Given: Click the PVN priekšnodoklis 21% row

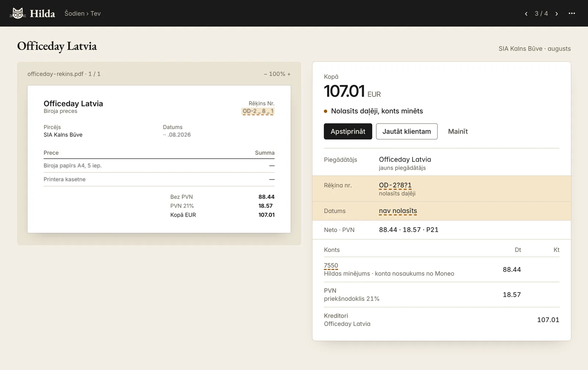Looking at the screenshot, I should tap(442, 295).
